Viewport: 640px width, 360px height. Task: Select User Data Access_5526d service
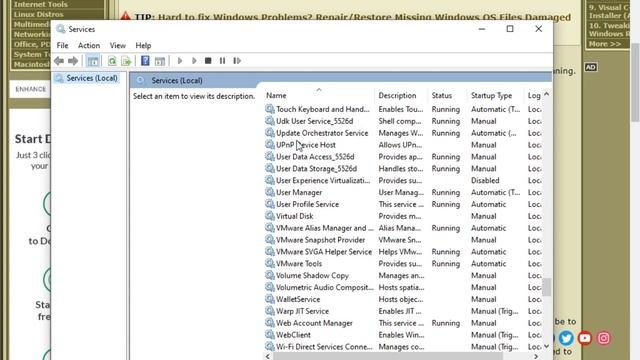(x=315, y=156)
